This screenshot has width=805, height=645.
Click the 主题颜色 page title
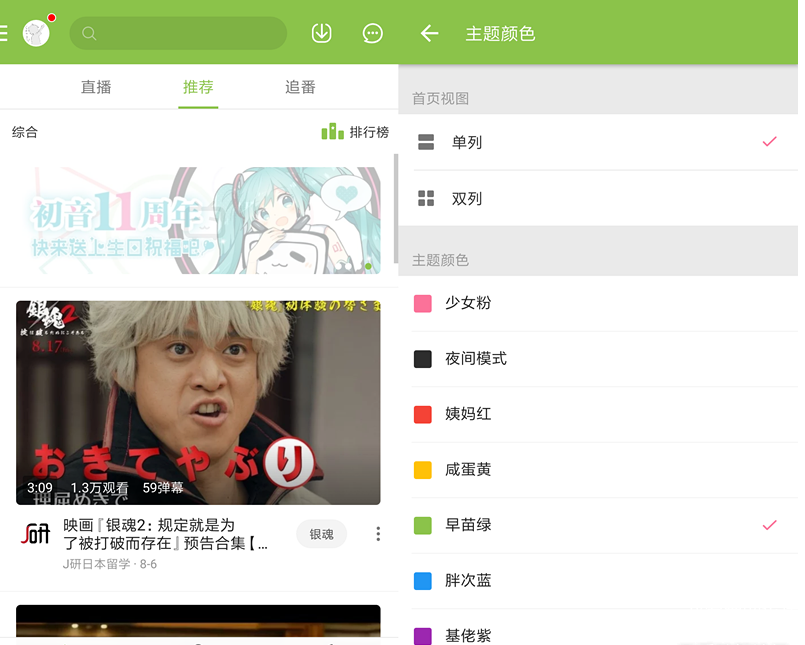coord(500,33)
